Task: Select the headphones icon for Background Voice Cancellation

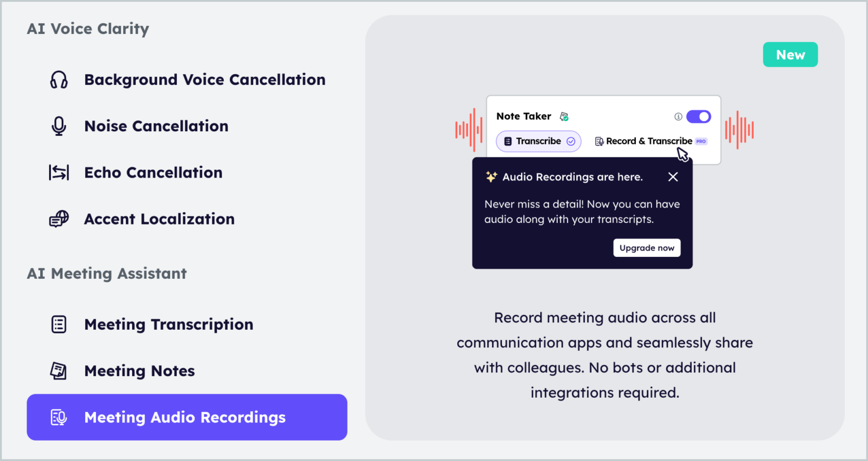Action: click(58, 79)
